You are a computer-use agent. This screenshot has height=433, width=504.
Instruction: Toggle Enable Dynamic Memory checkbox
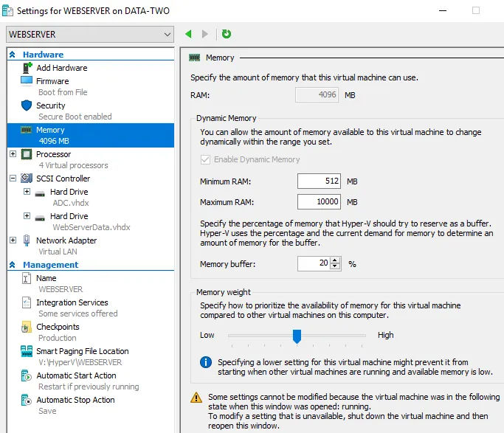pos(205,159)
